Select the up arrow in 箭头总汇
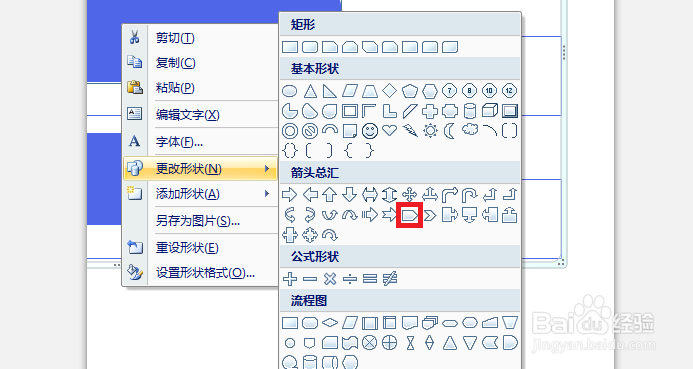Screen dimensions: 693x369 point(330,194)
